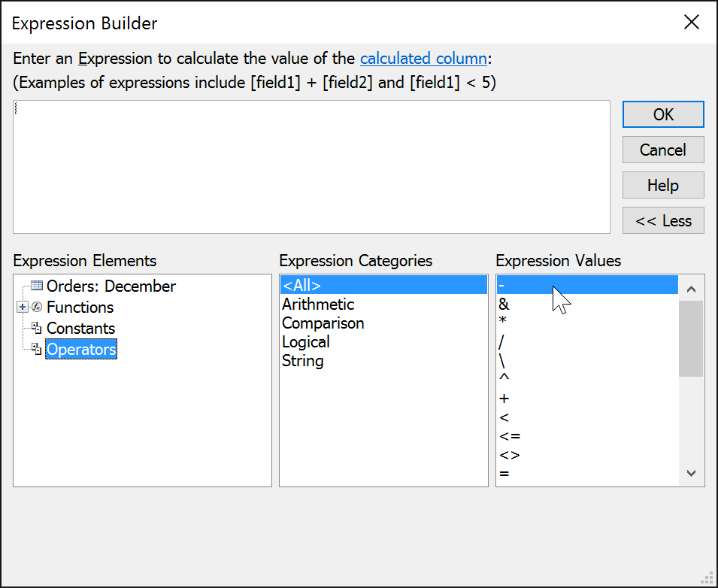The image size is (718, 588).
Task: Click the icon beside Constants
Action: (x=36, y=328)
